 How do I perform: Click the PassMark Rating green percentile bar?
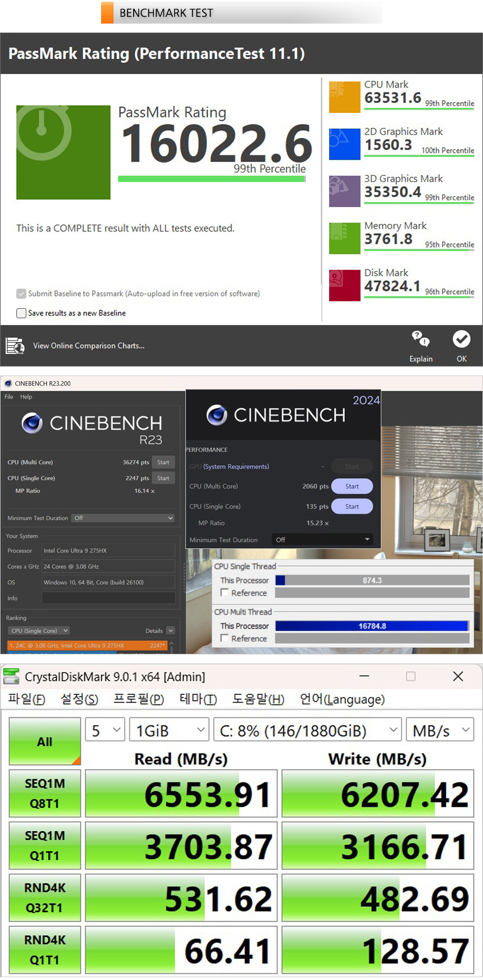click(211, 179)
